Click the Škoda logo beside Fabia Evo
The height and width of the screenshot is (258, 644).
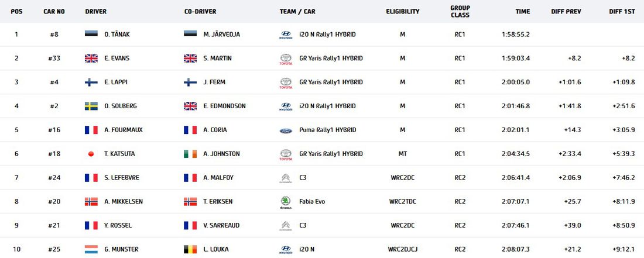(x=286, y=202)
